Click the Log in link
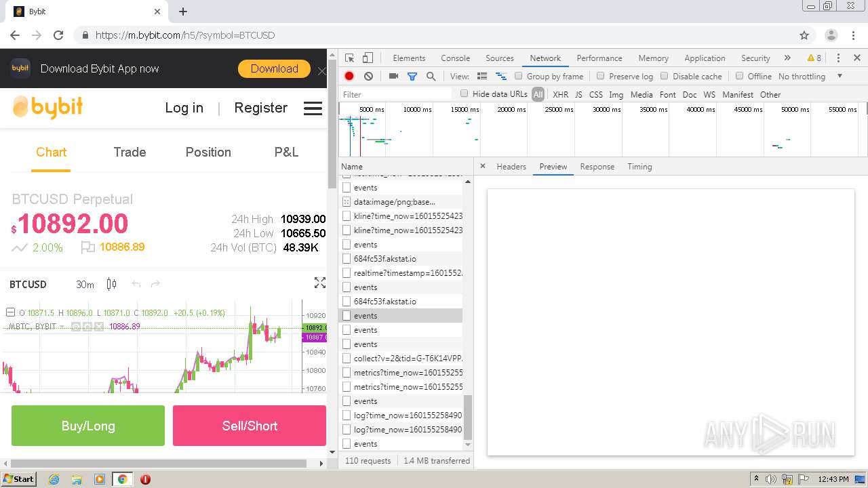 [x=184, y=108]
